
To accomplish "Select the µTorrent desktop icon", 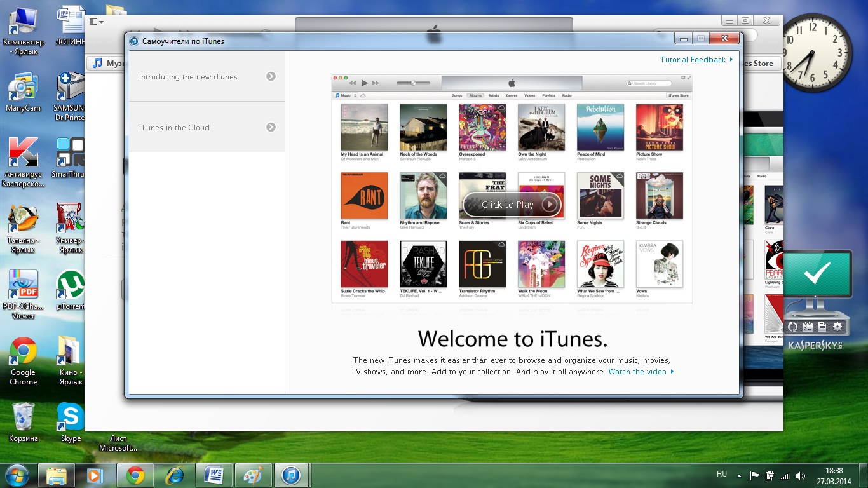I will click(70, 290).
